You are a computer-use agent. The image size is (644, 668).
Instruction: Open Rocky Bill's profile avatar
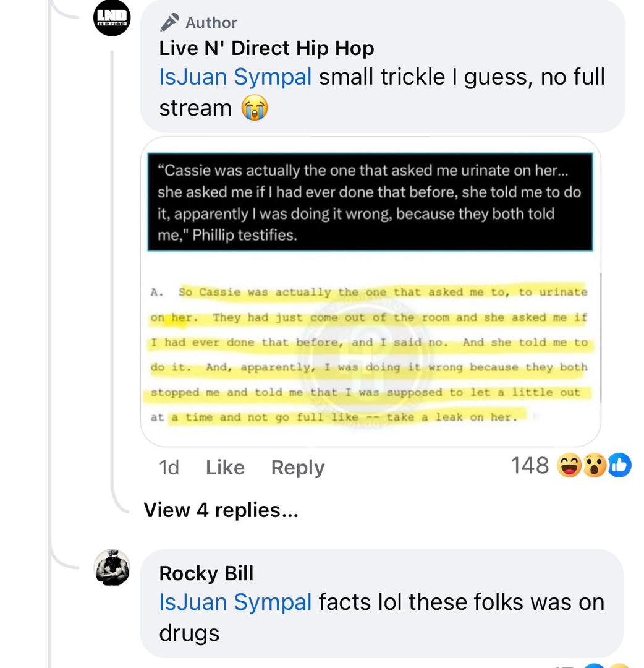(112, 567)
